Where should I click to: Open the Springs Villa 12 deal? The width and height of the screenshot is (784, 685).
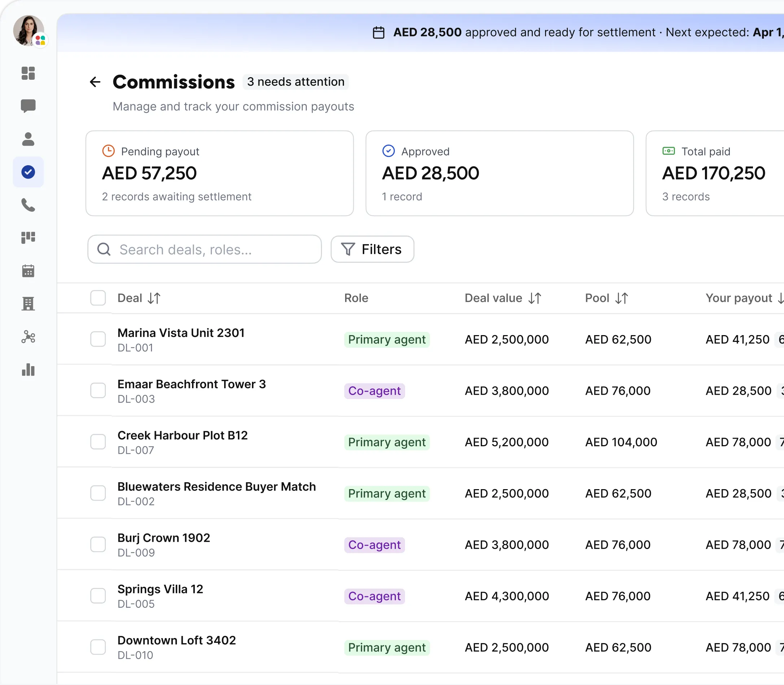(160, 589)
